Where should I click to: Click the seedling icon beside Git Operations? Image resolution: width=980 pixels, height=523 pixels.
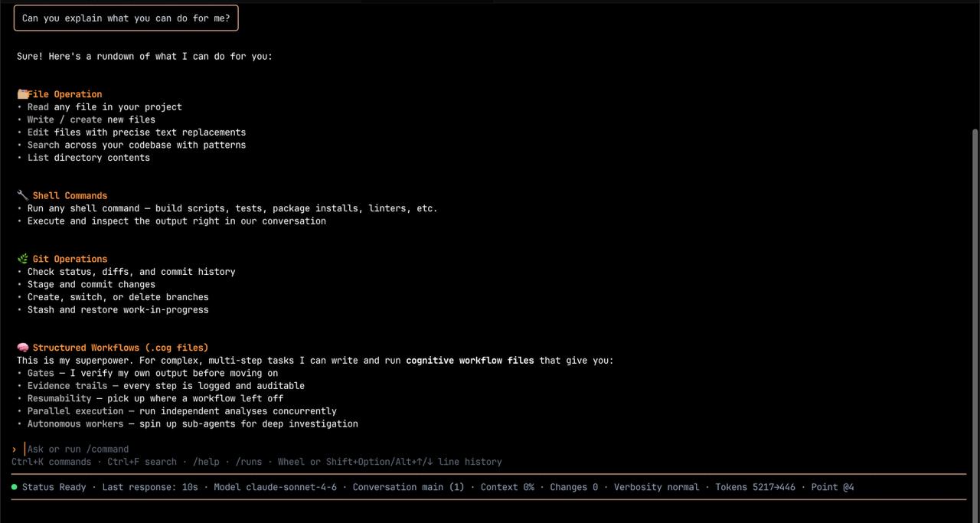click(x=22, y=259)
